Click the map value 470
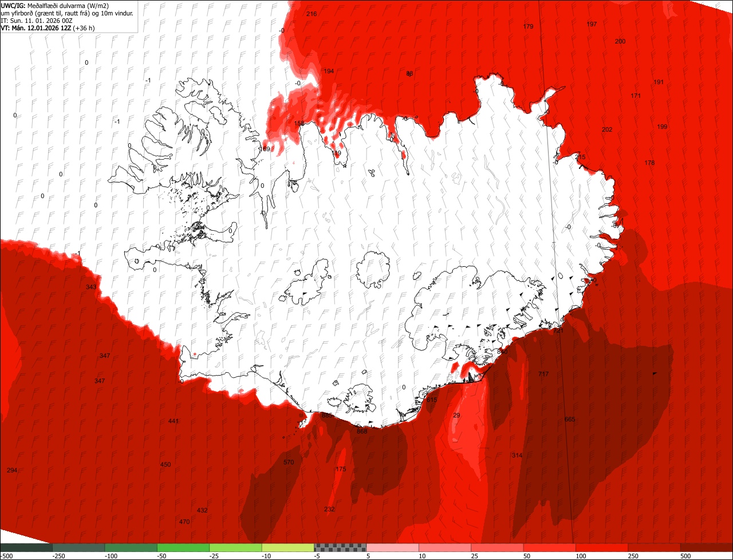This screenshot has height=560, width=733. [x=184, y=522]
